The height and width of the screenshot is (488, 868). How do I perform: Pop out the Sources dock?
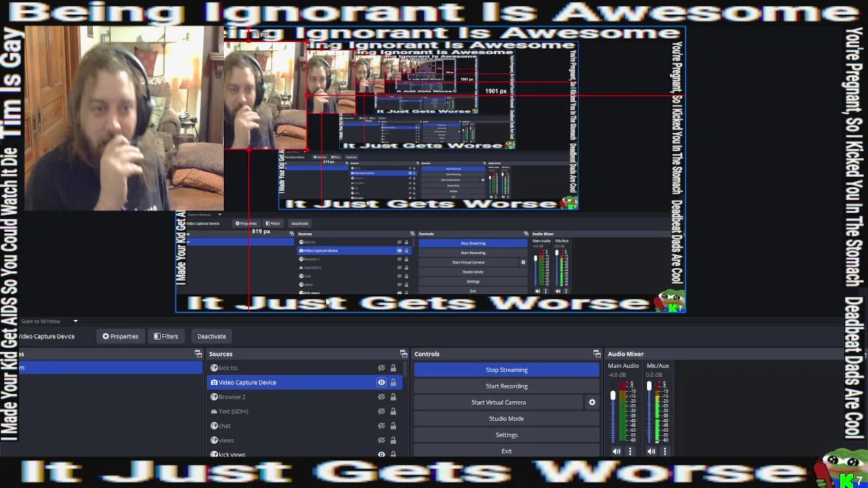[x=403, y=354]
